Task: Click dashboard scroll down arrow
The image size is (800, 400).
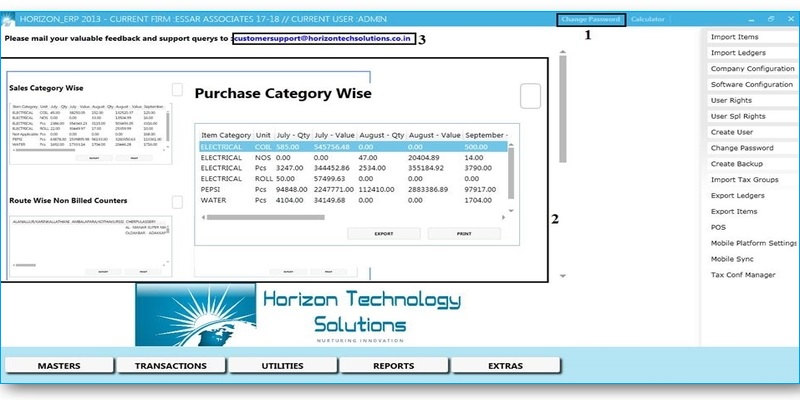Action: (x=563, y=276)
